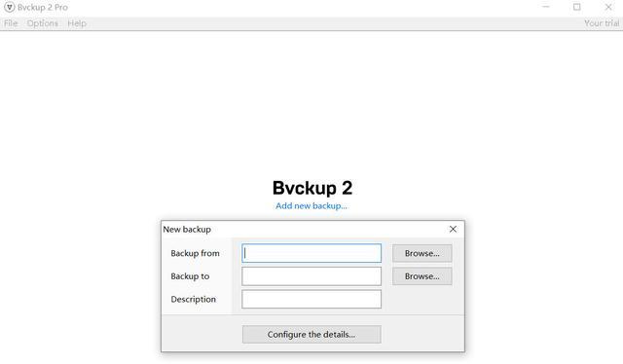The height and width of the screenshot is (364, 623).
Task: Click the New backup dialog title
Action: pyautogui.click(x=187, y=230)
